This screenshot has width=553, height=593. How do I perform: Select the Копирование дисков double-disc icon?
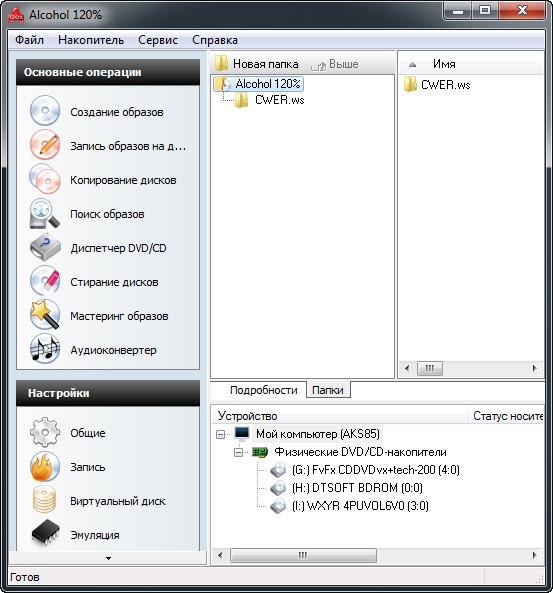point(45,179)
